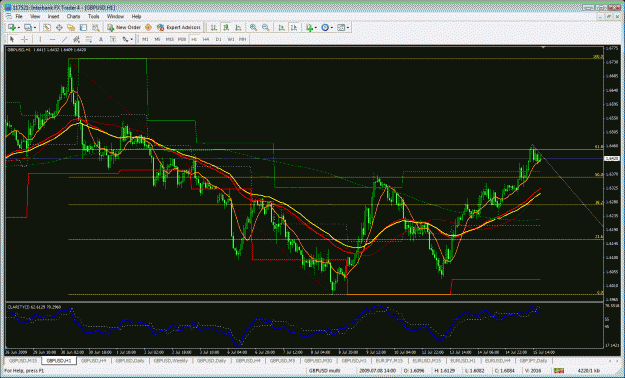Toggle Chart Shift

pyautogui.click(x=294, y=28)
